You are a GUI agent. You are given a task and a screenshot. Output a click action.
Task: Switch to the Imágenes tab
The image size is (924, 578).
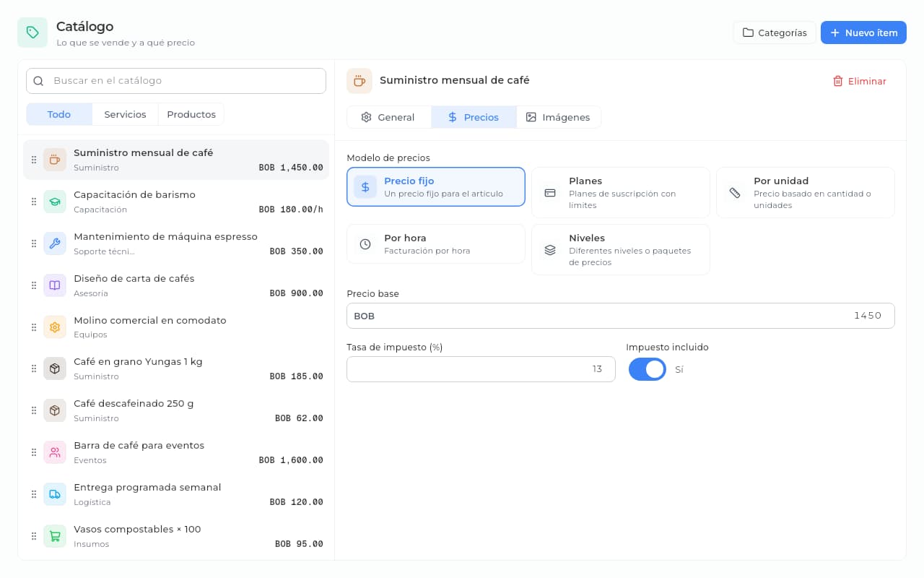point(559,117)
